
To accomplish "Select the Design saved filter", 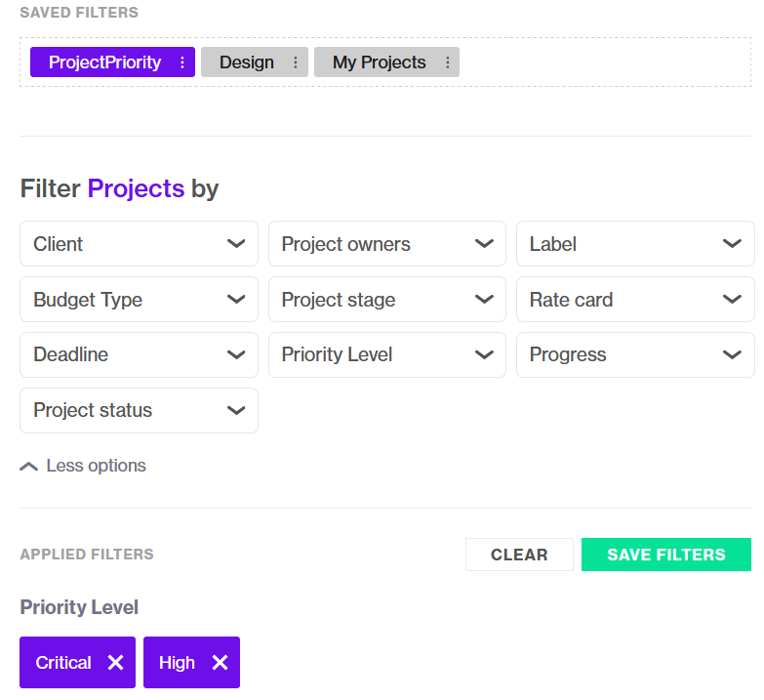I will (247, 62).
